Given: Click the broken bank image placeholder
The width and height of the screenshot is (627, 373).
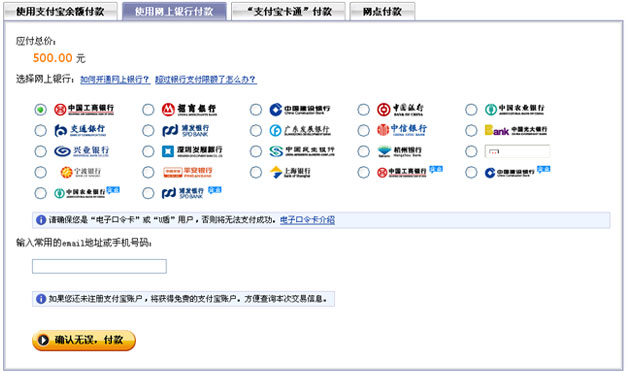Looking at the screenshot, I should [x=517, y=151].
